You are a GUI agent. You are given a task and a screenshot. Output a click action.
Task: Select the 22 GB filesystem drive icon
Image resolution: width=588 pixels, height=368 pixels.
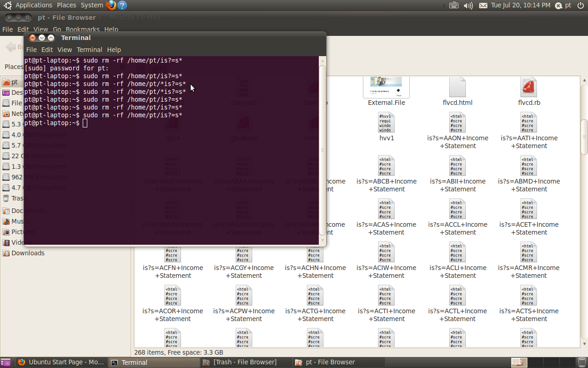[6, 156]
